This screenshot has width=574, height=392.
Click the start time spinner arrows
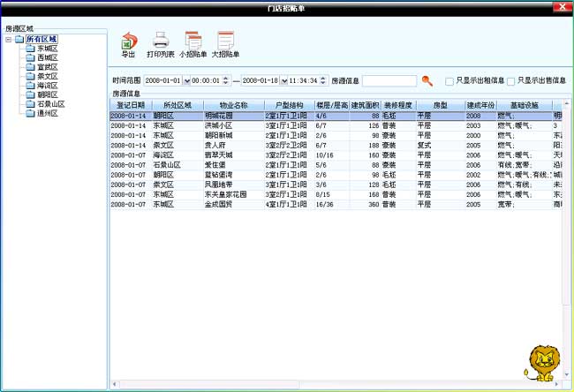225,81
